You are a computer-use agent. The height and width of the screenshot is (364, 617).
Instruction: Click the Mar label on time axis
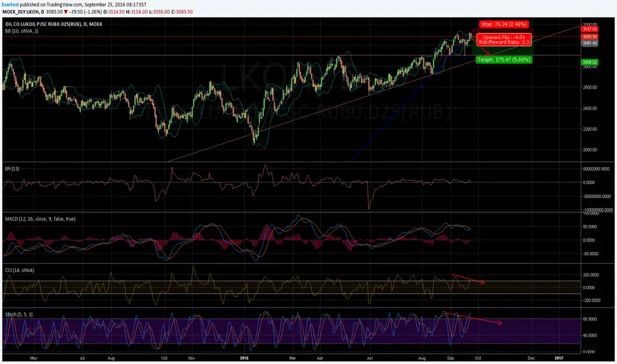pyautogui.click(x=293, y=359)
